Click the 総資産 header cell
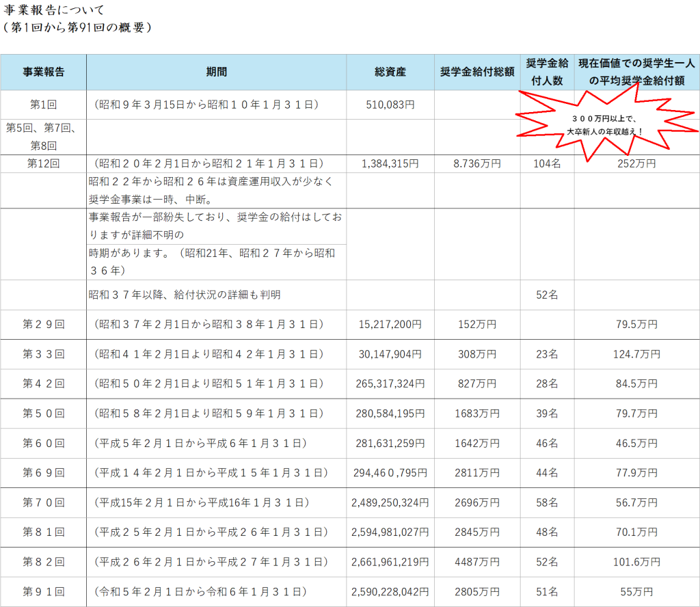Image resolution: width=700 pixels, height=607 pixels. [390, 72]
